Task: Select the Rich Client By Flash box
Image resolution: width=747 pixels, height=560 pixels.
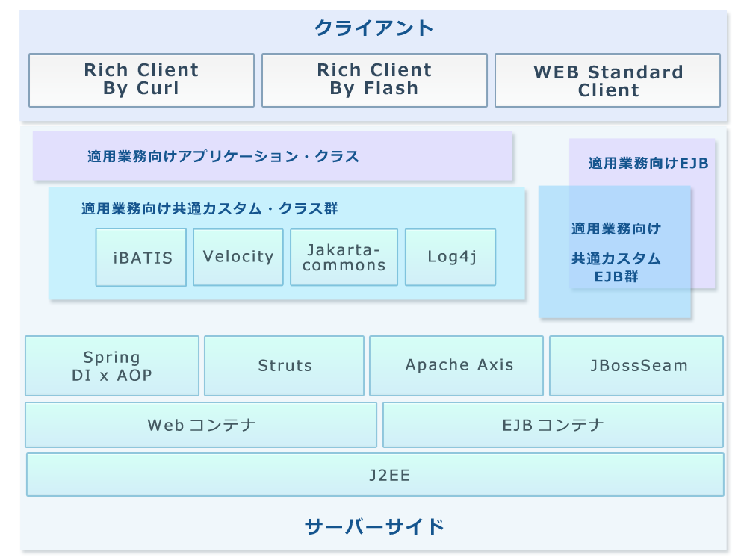Action: click(x=374, y=80)
